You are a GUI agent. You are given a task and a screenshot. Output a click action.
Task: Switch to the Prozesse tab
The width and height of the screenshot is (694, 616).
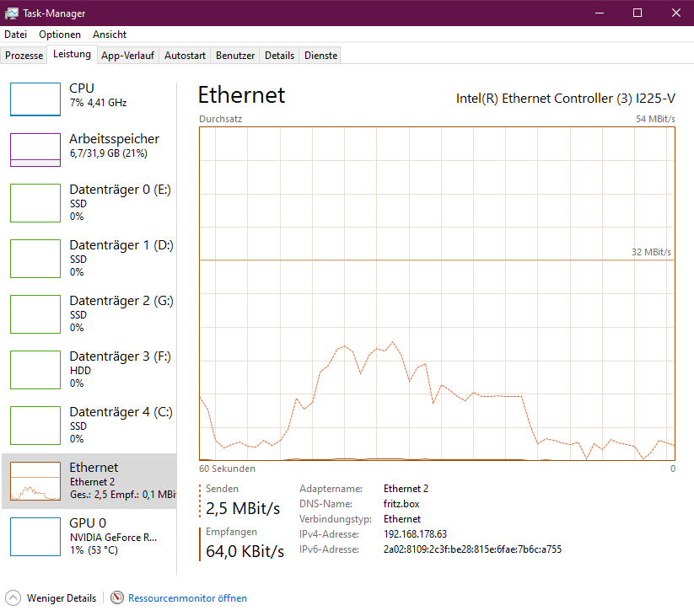click(24, 56)
